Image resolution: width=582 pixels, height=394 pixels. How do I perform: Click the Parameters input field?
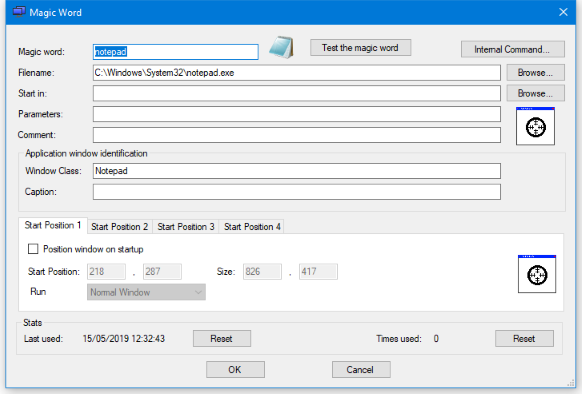(297, 114)
